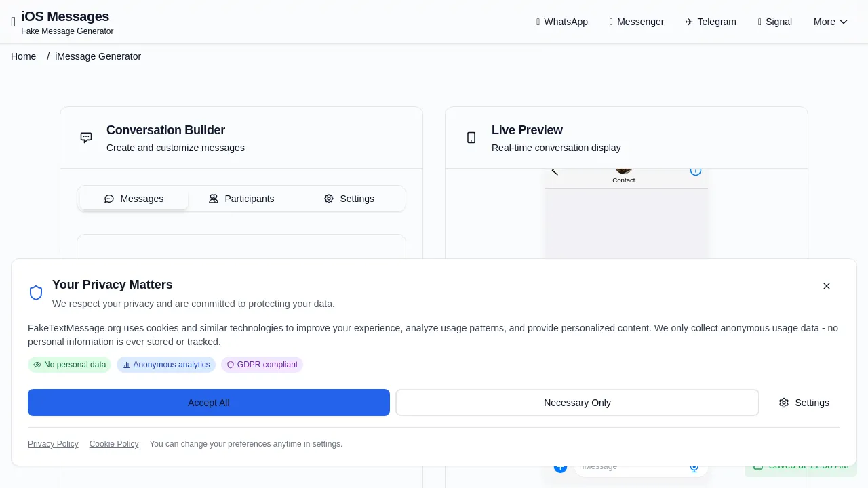Click the privacy shield icon

click(x=36, y=293)
